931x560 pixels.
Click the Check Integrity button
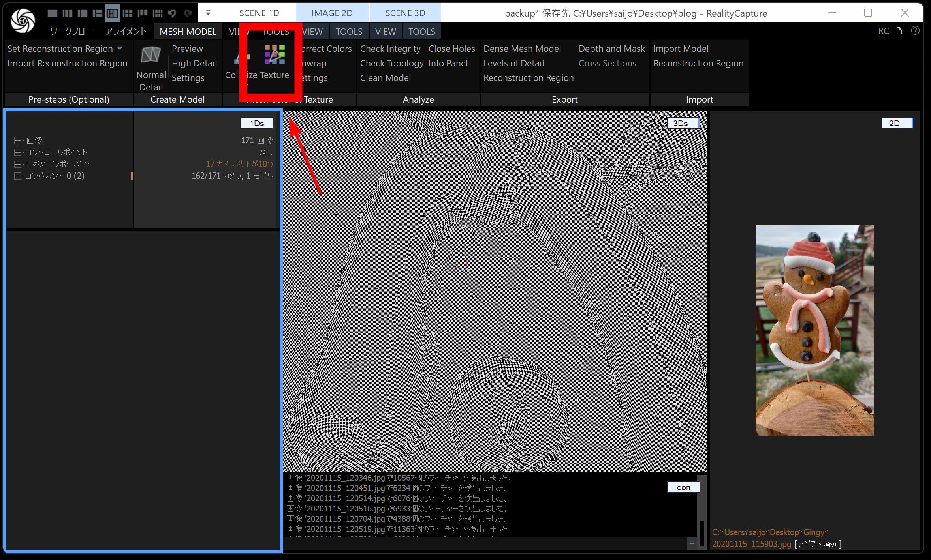coord(390,49)
